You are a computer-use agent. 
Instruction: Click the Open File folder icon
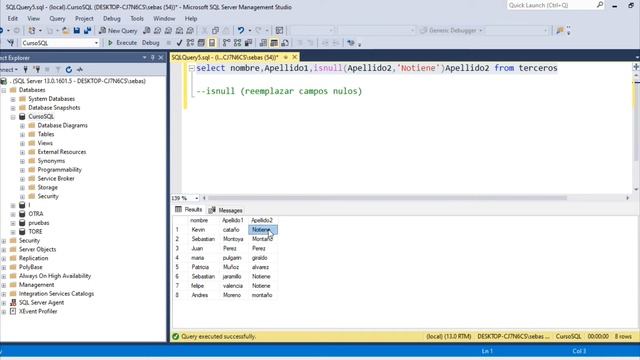pyautogui.click(x=65, y=31)
